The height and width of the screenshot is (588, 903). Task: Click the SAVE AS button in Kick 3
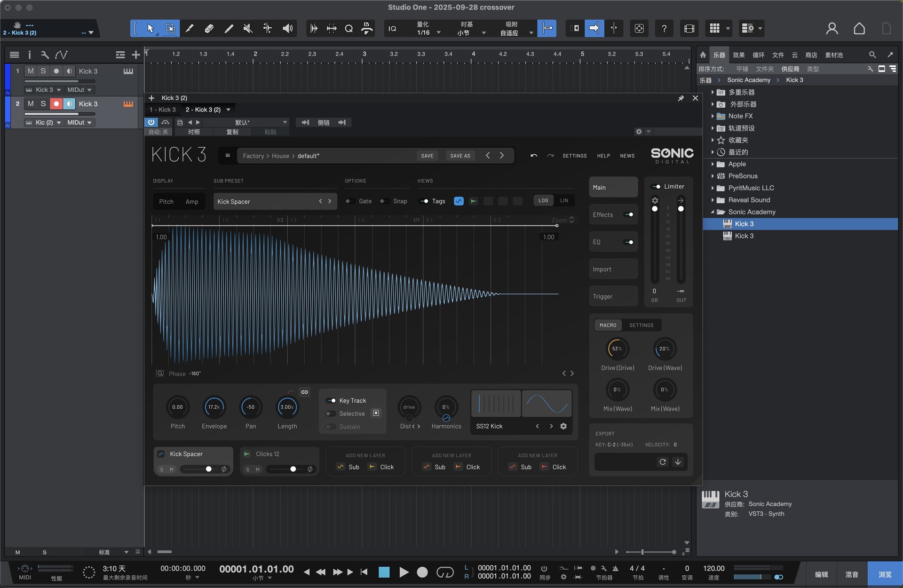click(x=460, y=155)
